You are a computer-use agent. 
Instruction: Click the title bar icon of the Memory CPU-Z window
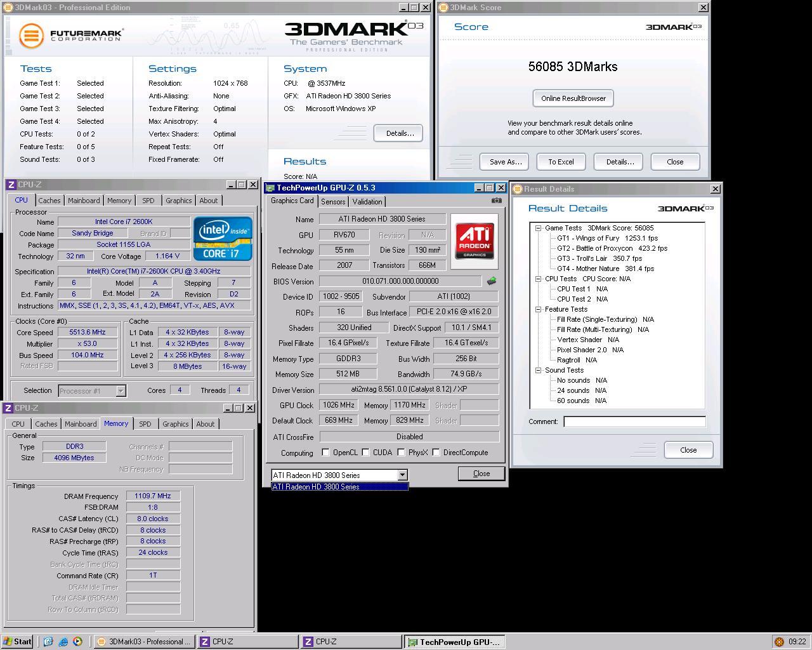[8, 408]
